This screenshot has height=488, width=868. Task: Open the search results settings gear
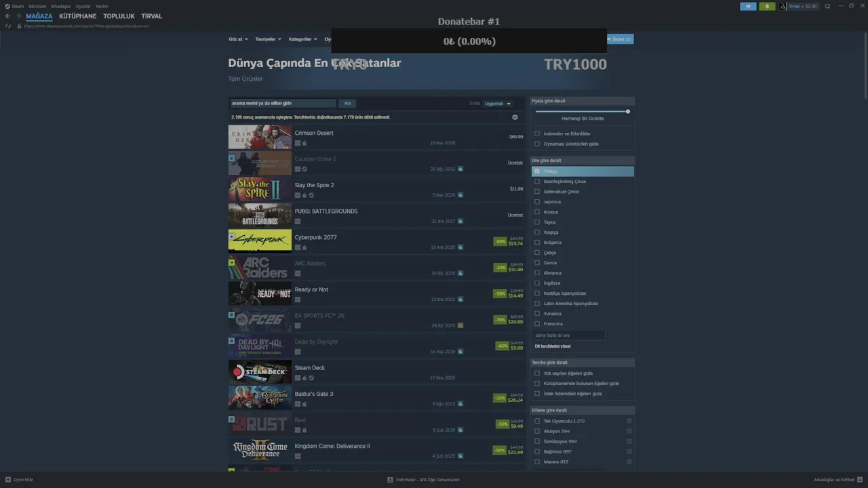515,117
